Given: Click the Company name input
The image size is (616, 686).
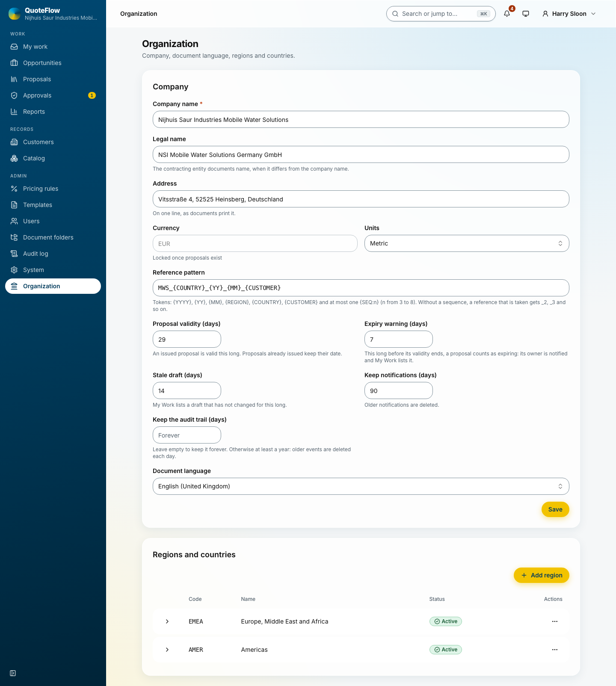Looking at the screenshot, I should tap(361, 119).
